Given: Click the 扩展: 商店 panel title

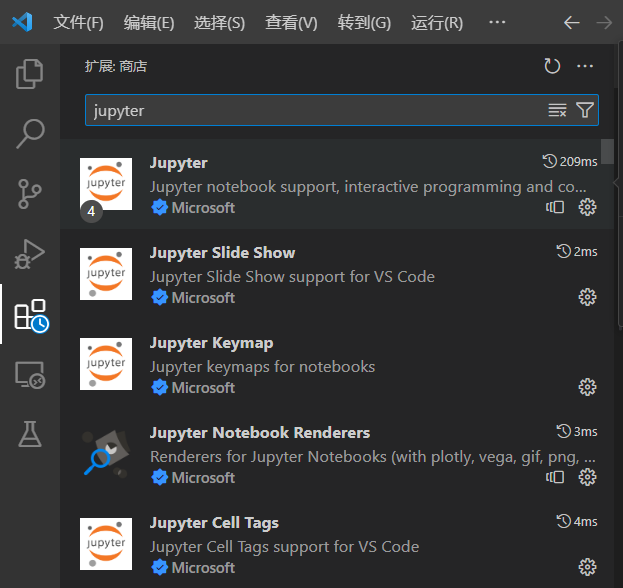Looking at the screenshot, I should 116,66.
